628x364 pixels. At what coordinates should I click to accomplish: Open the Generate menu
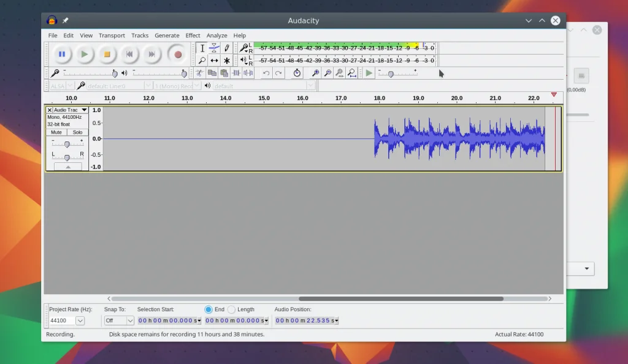[167, 36]
